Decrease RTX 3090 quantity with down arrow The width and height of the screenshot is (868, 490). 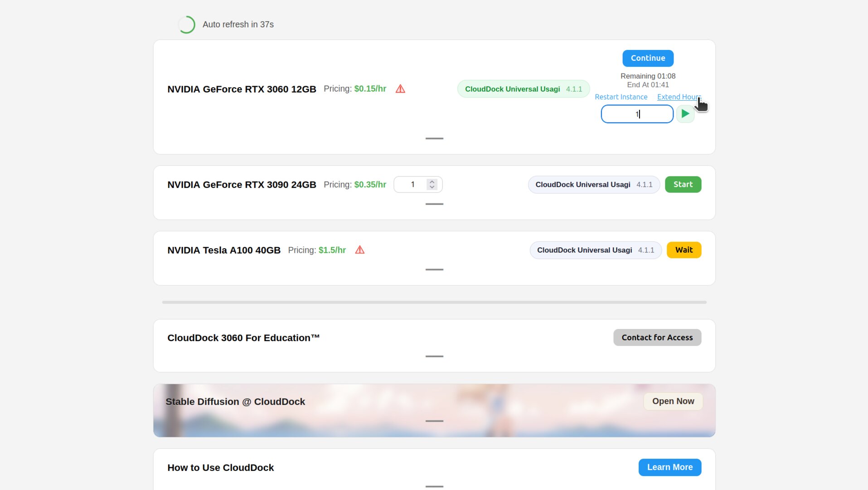[432, 187]
